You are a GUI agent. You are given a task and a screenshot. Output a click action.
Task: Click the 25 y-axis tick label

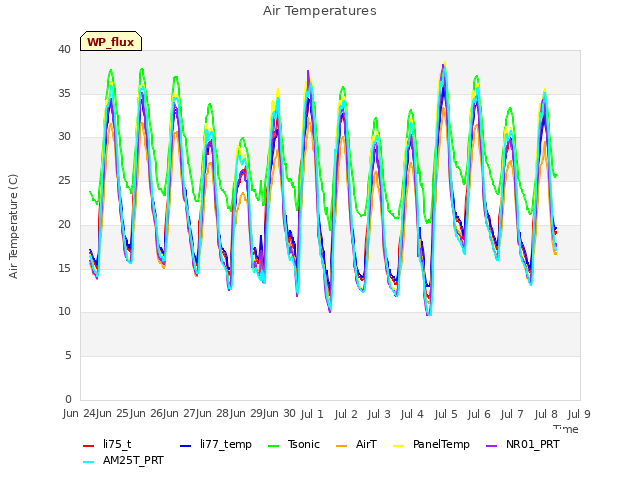[64, 180]
